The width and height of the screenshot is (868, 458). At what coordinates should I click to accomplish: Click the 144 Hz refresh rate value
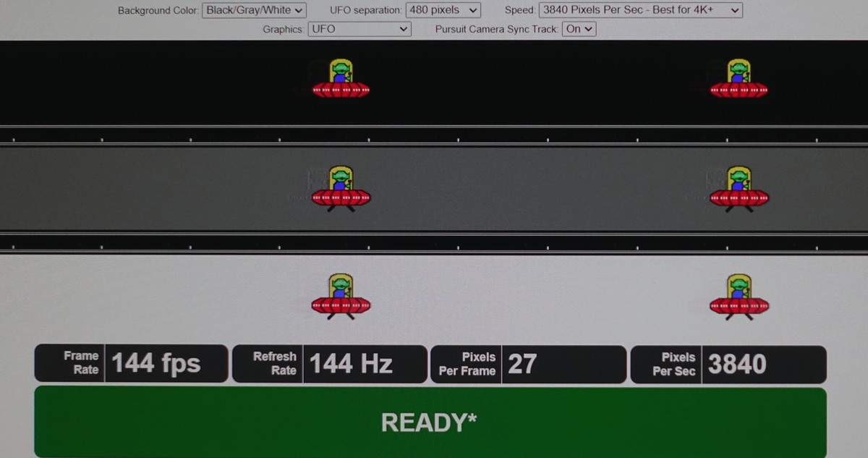click(351, 363)
